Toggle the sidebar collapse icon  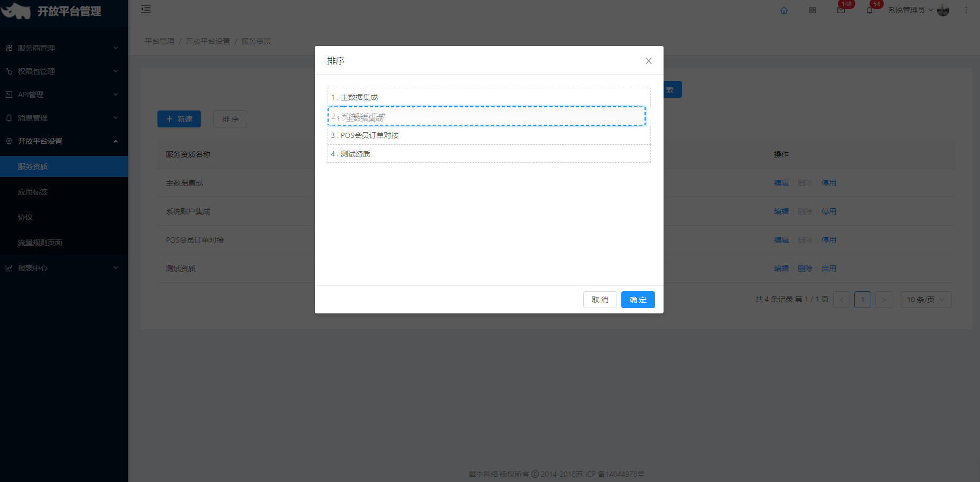(x=146, y=9)
